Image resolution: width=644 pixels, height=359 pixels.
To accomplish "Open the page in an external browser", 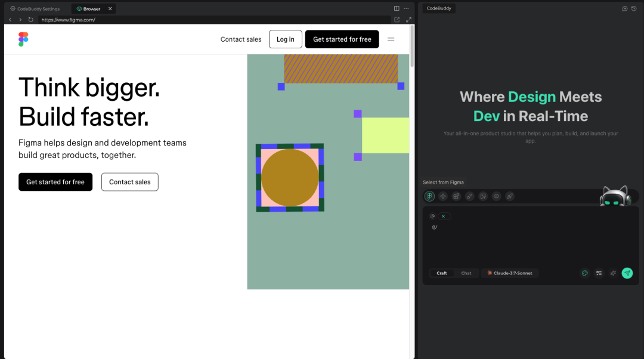I will coord(397,20).
